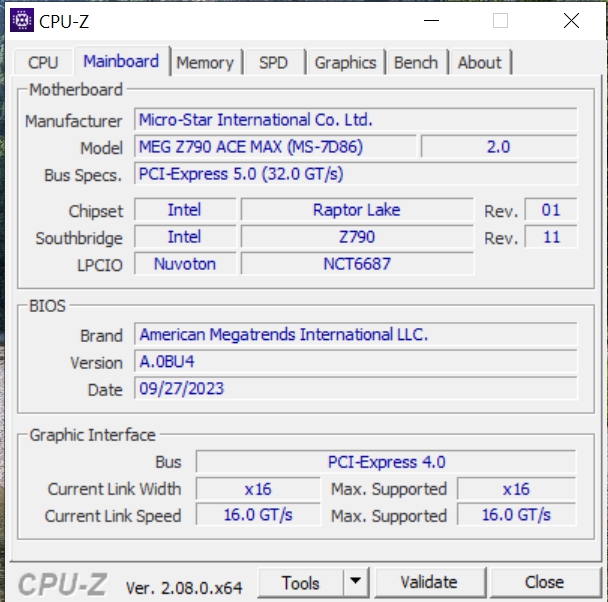Click the model revision value 2.0
The image size is (608, 602).
[499, 147]
